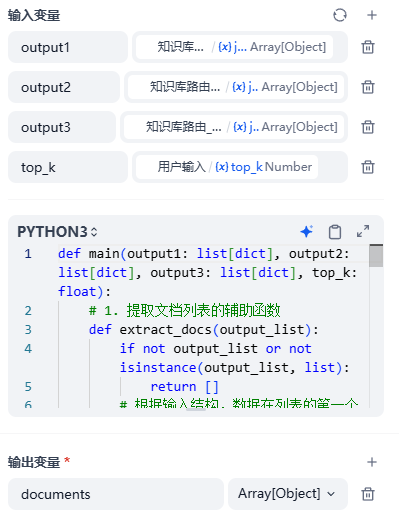Delete the output3 input variable

pyautogui.click(x=368, y=127)
